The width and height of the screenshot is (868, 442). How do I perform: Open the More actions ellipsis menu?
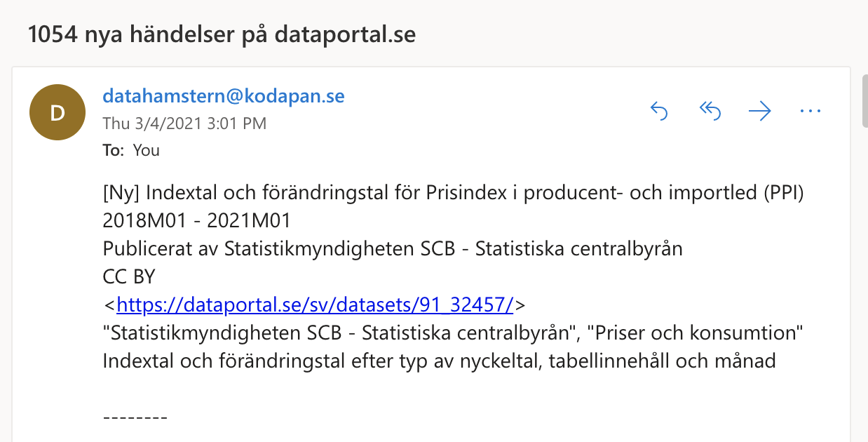coord(811,111)
